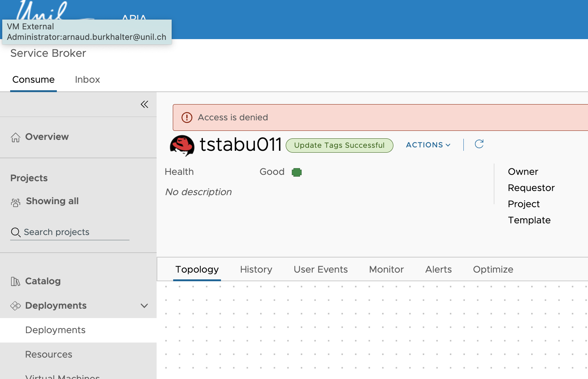Click the Deployments diamond icon

(15, 306)
